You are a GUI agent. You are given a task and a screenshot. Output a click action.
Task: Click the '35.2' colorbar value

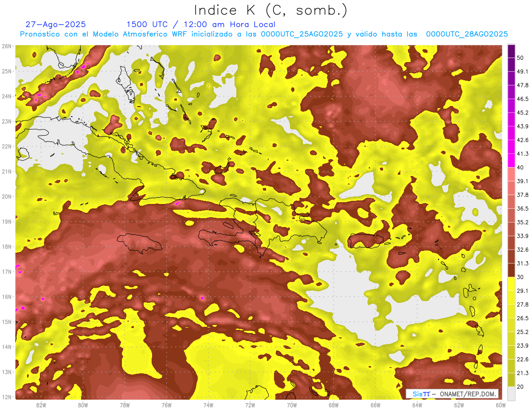tap(523, 222)
